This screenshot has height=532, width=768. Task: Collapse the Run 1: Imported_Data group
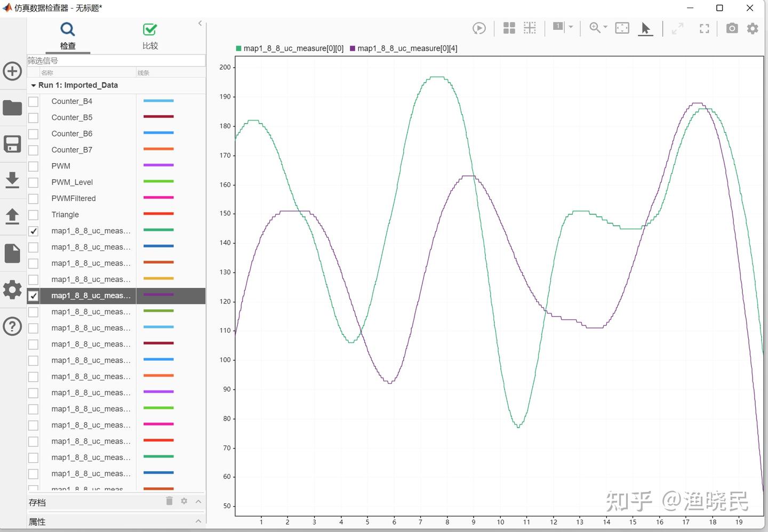[x=34, y=85]
